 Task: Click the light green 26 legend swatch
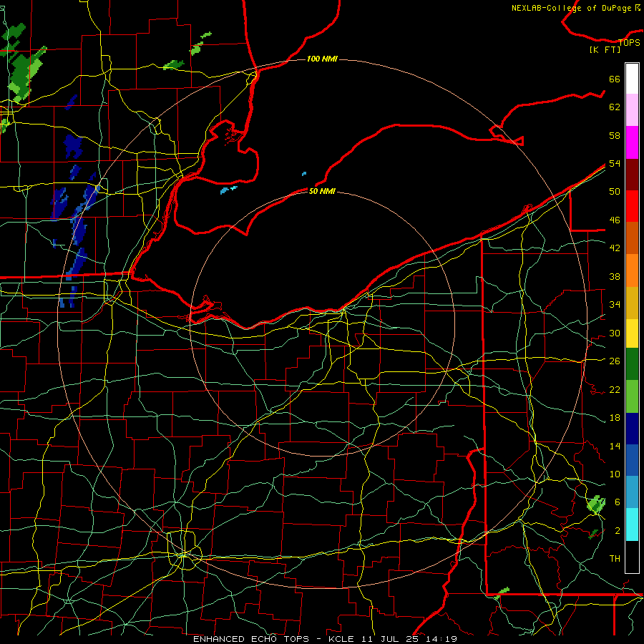click(x=632, y=396)
